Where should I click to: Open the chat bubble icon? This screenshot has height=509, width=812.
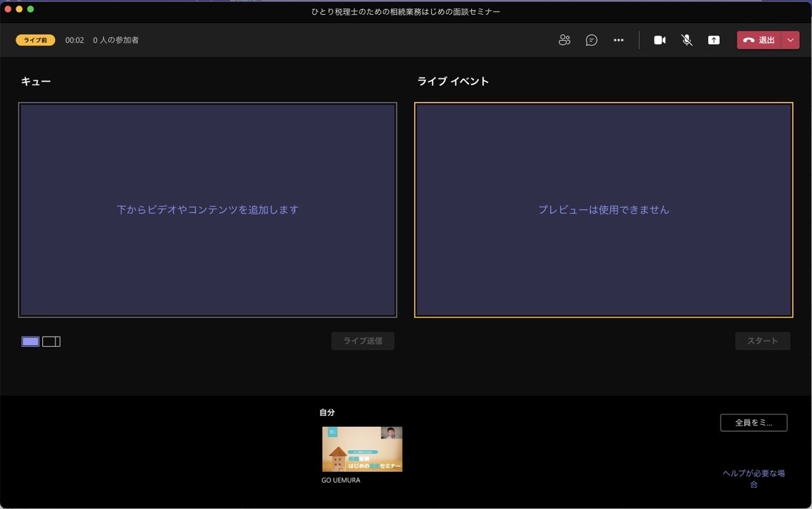point(591,40)
